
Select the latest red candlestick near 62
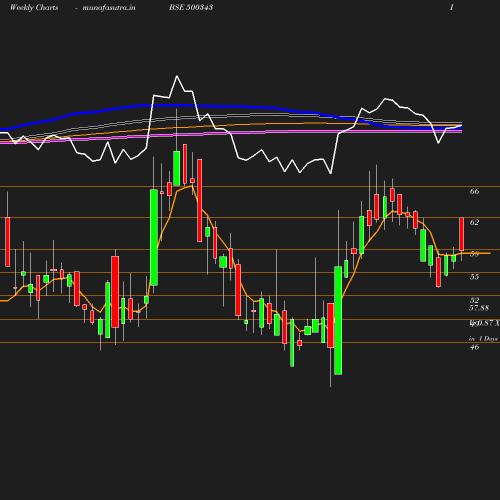click(x=462, y=234)
